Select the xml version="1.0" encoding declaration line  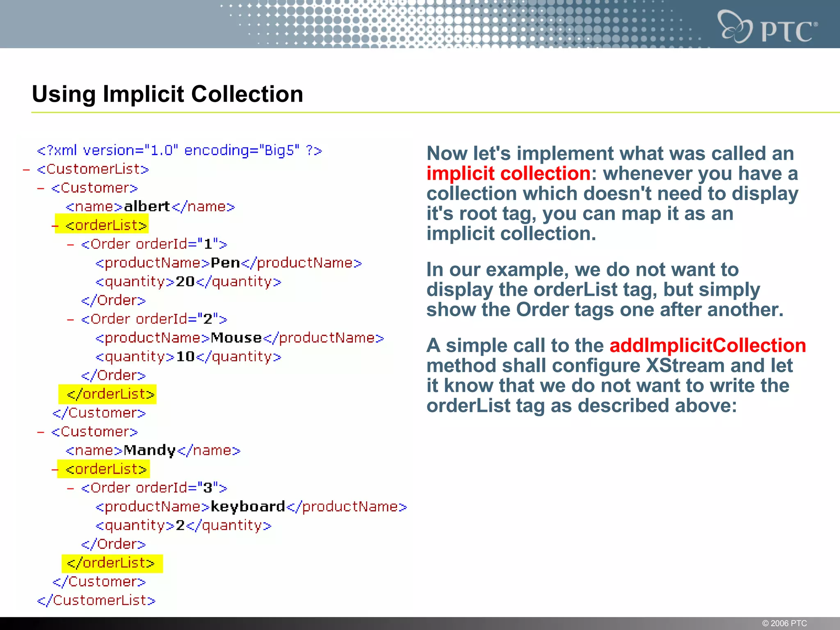[x=180, y=151]
